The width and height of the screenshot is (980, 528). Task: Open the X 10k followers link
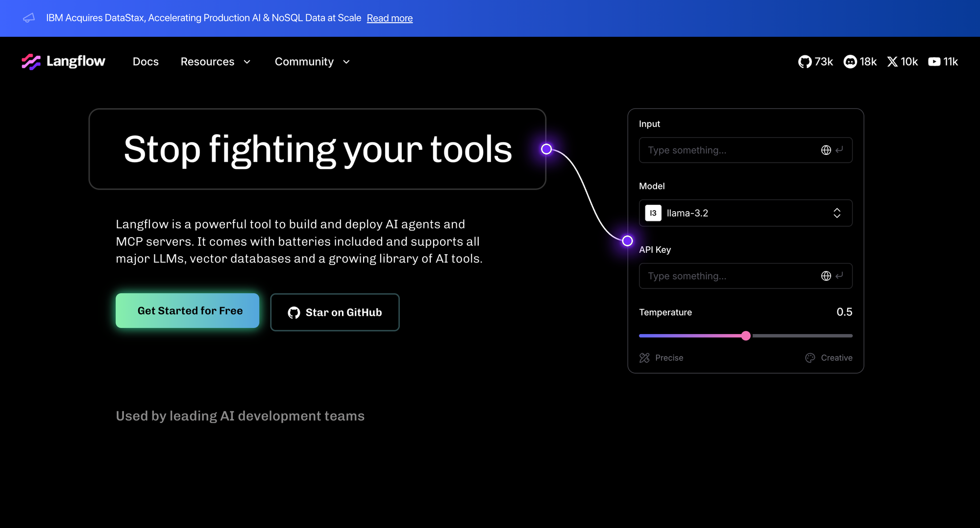point(902,62)
